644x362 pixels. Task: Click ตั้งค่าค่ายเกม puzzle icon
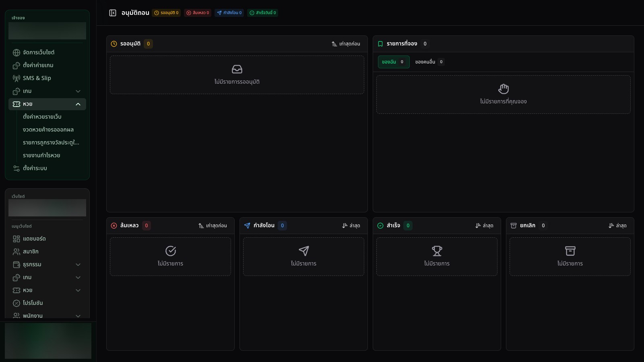click(17, 65)
